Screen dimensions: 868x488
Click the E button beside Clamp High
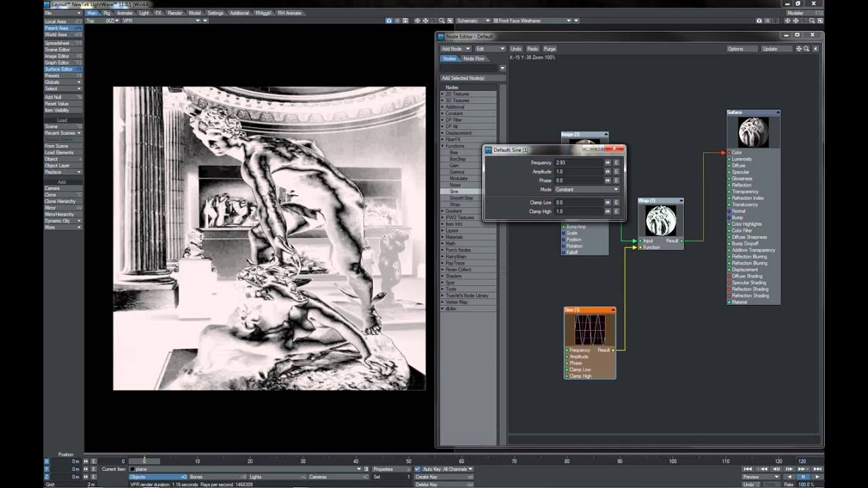616,211
